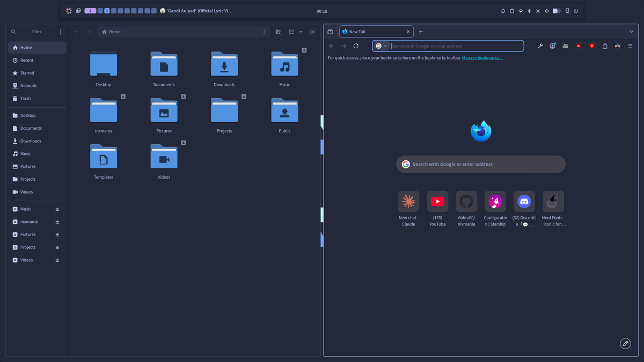Switch to the New Tab tab
This screenshot has width=644, height=362.
376,32
